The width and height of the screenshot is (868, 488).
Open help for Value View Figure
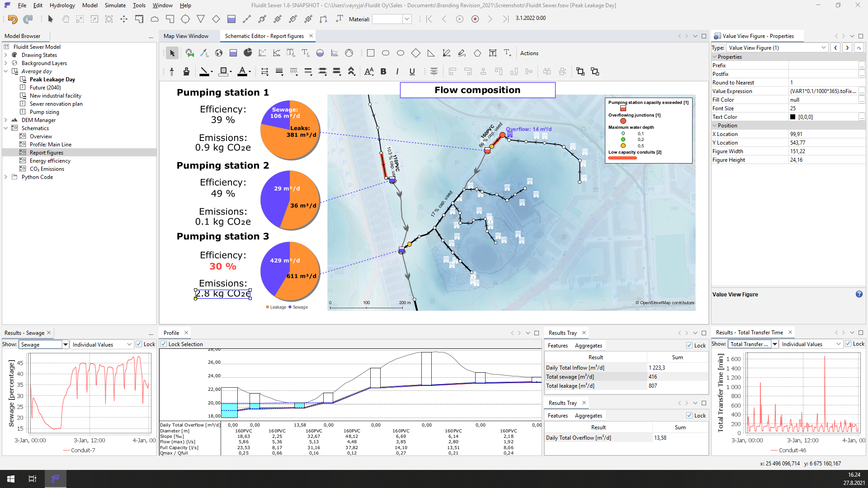tap(859, 294)
